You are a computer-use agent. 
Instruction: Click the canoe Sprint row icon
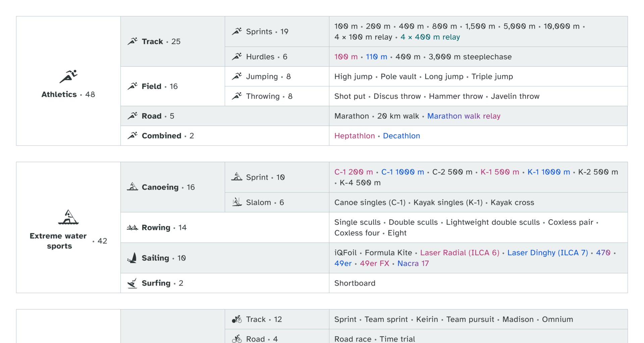(237, 177)
